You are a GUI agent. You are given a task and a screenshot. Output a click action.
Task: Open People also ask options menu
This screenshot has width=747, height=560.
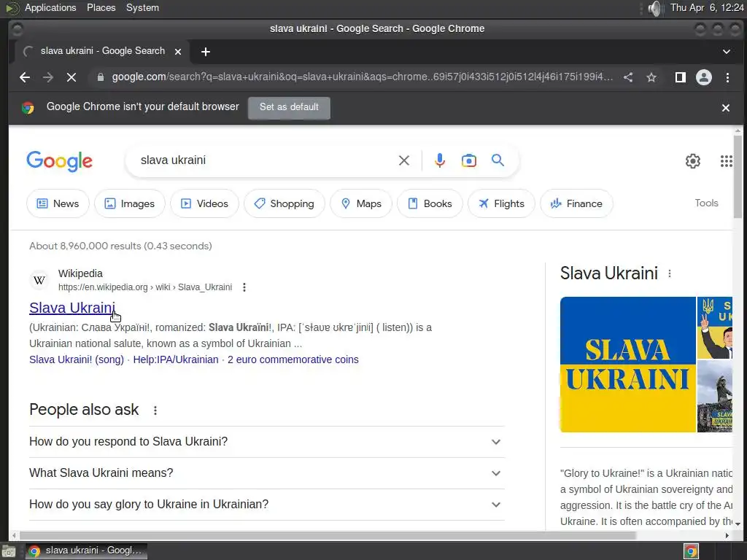[x=155, y=411]
